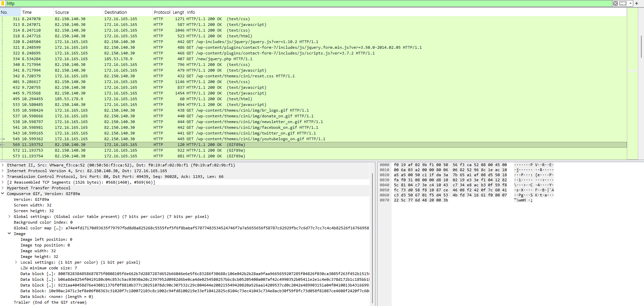Select packet 334 GET /new/jquery.php
The image size is (644, 306).
tap(313, 59)
